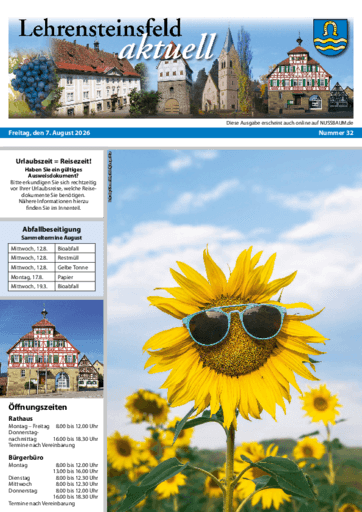Click the blue grapes image in the header
Image resolution: width=362 pixels, height=512 pixels.
[35, 84]
